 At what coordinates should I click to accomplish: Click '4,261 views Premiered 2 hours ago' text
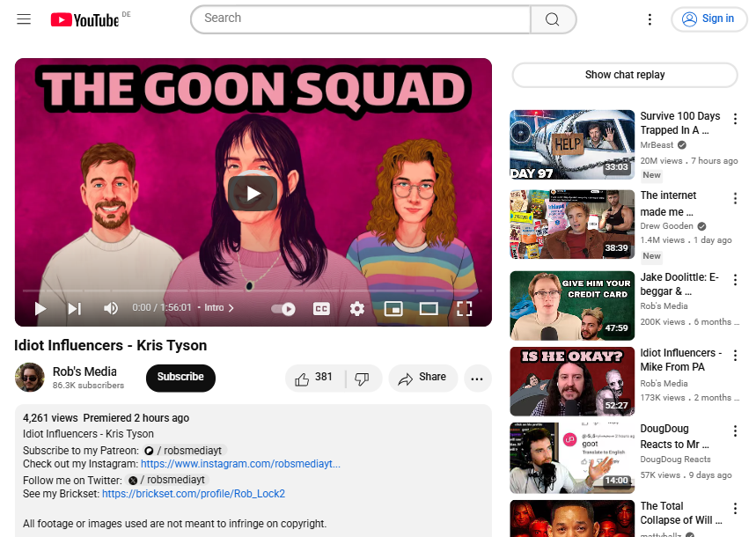(106, 418)
